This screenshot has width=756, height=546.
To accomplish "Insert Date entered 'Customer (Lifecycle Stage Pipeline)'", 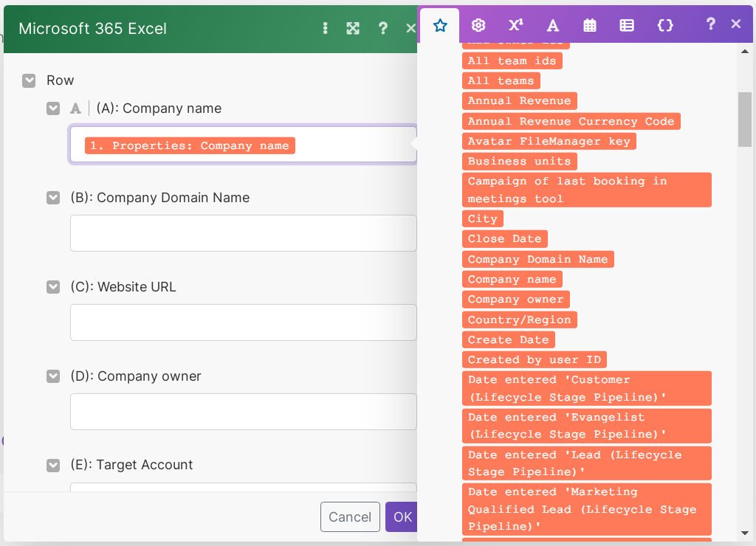I will (587, 388).
